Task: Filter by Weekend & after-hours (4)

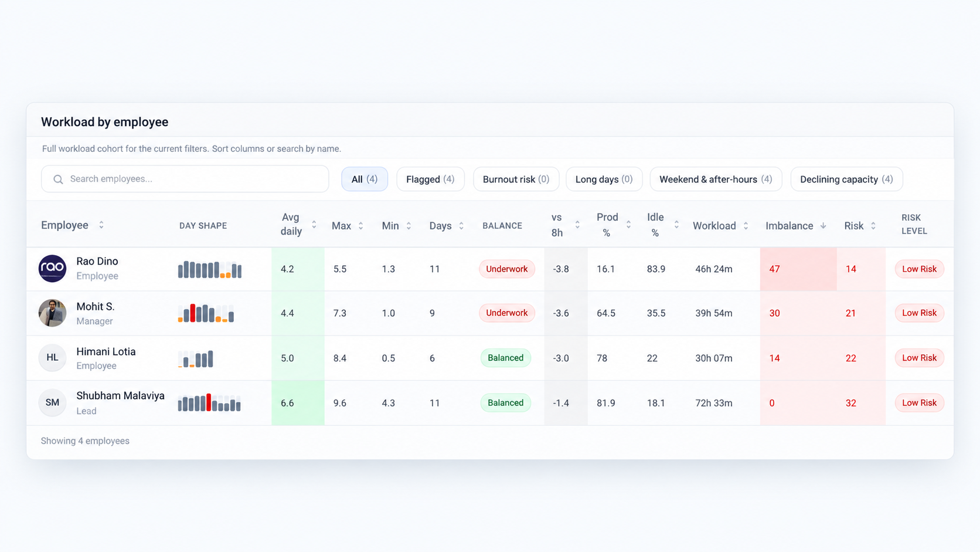Action: [x=716, y=180]
